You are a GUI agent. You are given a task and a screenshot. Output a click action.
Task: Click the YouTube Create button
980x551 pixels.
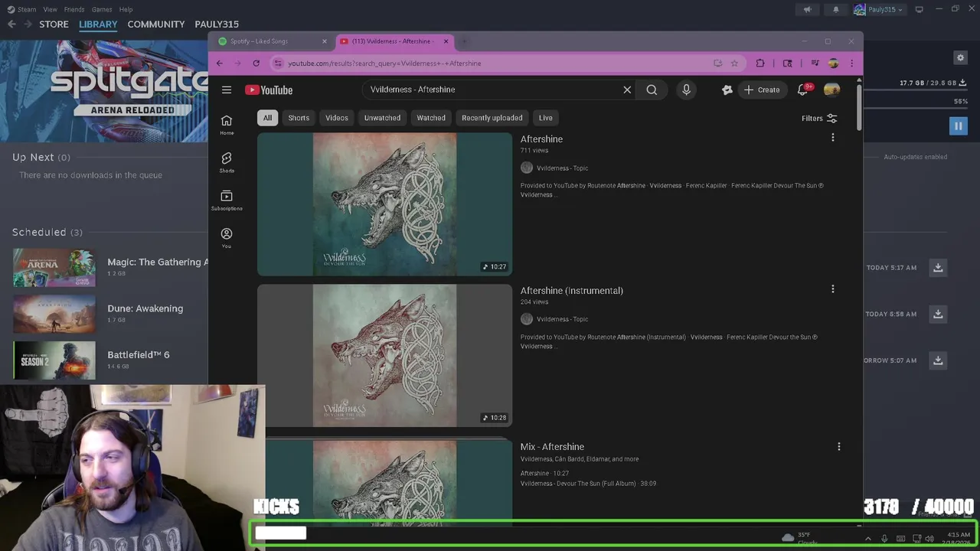(x=761, y=90)
